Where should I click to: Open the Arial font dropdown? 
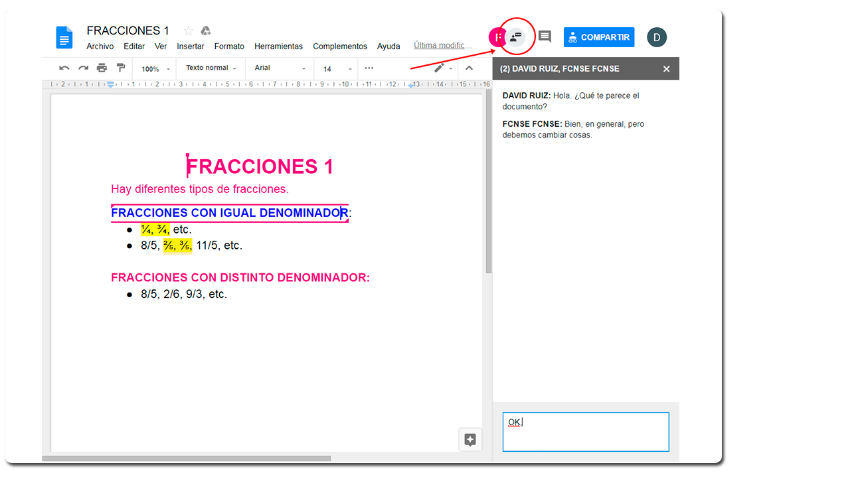coord(280,68)
